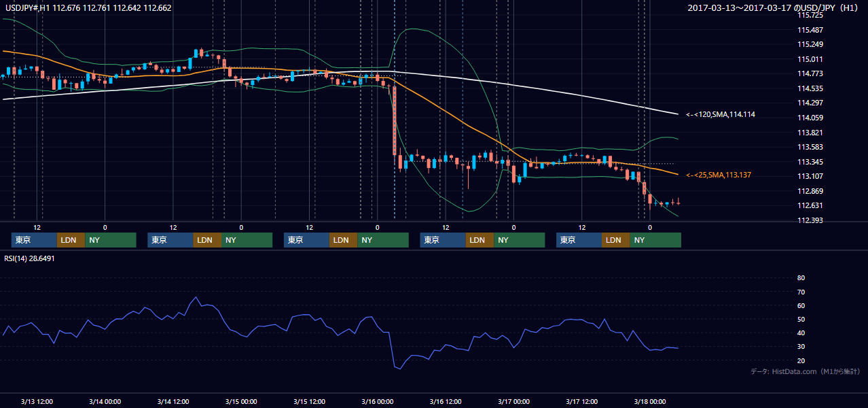Image resolution: width=868 pixels, height=408 pixels.
Task: Select the 25 SMA 113.137 label
Action: (x=719, y=175)
